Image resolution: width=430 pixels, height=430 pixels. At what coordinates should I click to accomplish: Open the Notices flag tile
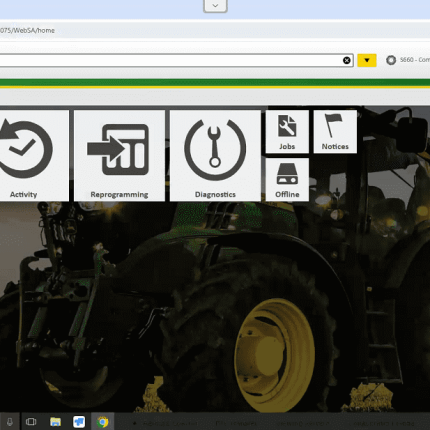335,132
